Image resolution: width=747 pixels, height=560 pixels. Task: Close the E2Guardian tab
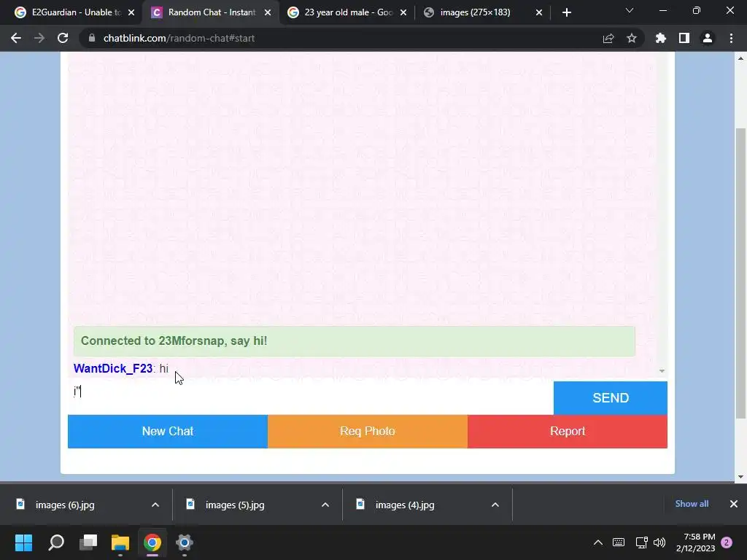pyautogui.click(x=131, y=12)
